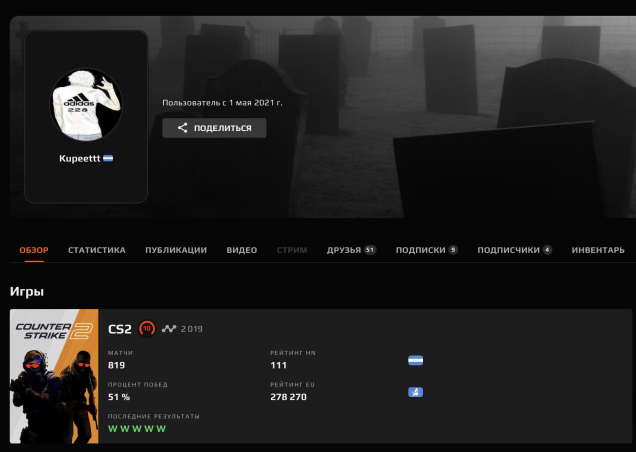Screen dimensions: 636x452
Task: Click the blue EU region rating icon
Action: click(416, 392)
